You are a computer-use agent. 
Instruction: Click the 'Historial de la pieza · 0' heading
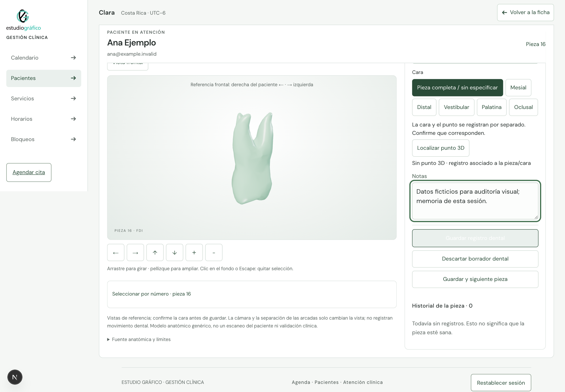coord(442,306)
